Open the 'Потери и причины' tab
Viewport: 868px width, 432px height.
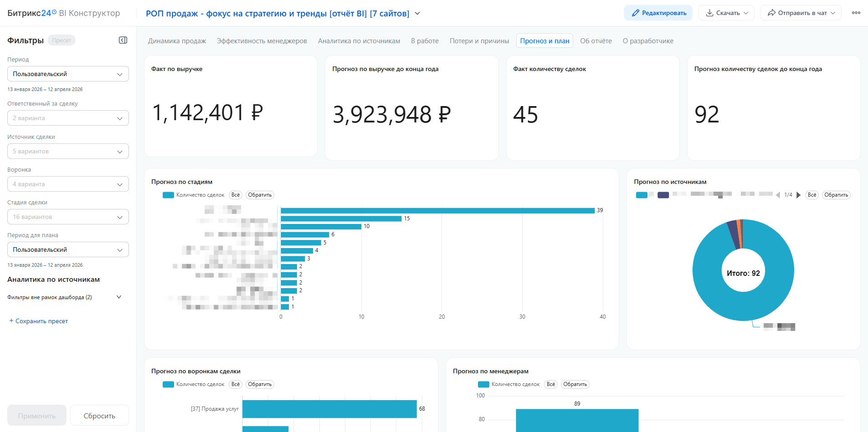[479, 41]
